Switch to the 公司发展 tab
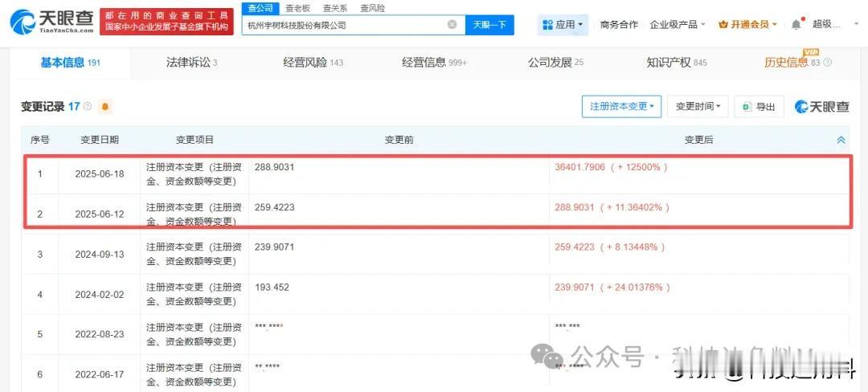 coord(556,63)
